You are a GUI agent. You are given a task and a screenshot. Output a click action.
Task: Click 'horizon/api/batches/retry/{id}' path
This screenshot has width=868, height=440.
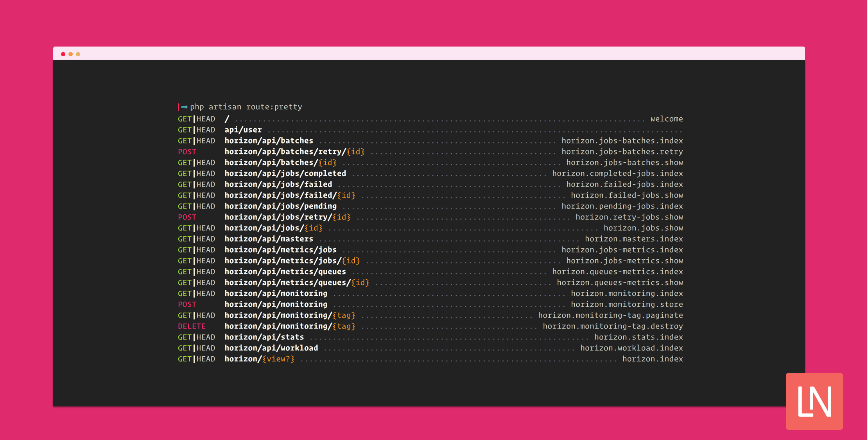pyautogui.click(x=294, y=151)
